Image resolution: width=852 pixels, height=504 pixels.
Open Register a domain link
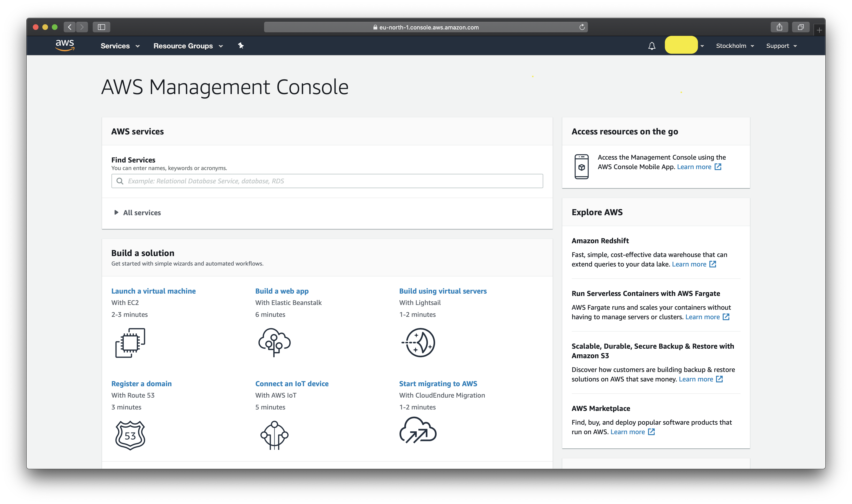point(141,383)
